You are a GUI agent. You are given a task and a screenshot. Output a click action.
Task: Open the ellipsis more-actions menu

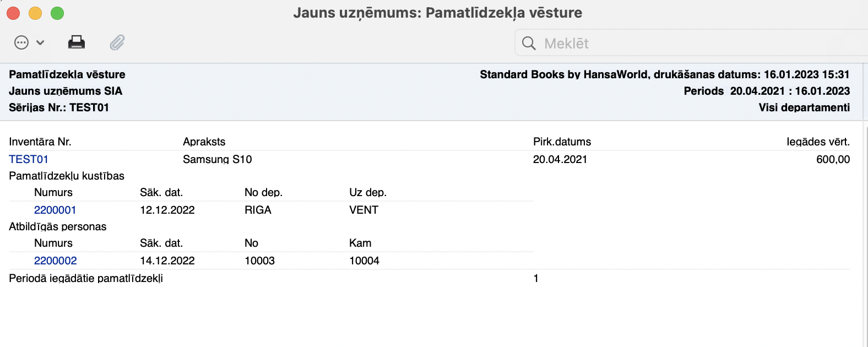click(21, 43)
